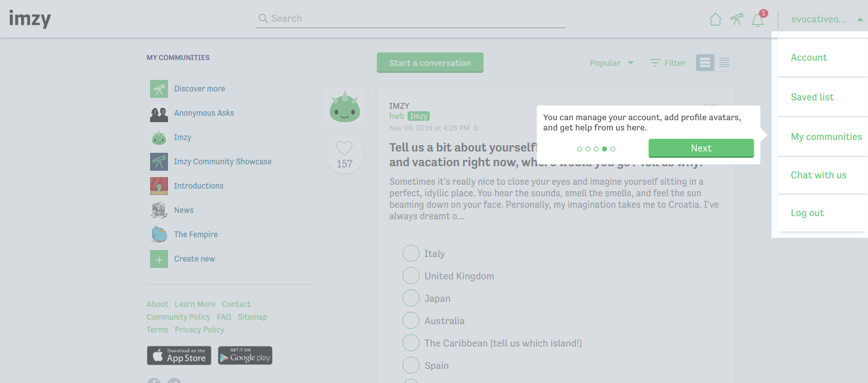Image resolution: width=868 pixels, height=383 pixels.
Task: Click the post excerpt paragraph
Action: point(554,199)
